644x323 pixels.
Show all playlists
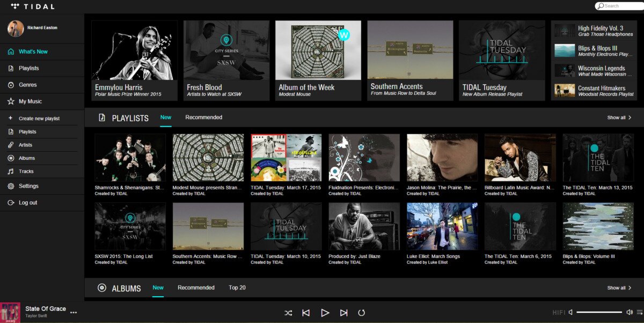[619, 118]
